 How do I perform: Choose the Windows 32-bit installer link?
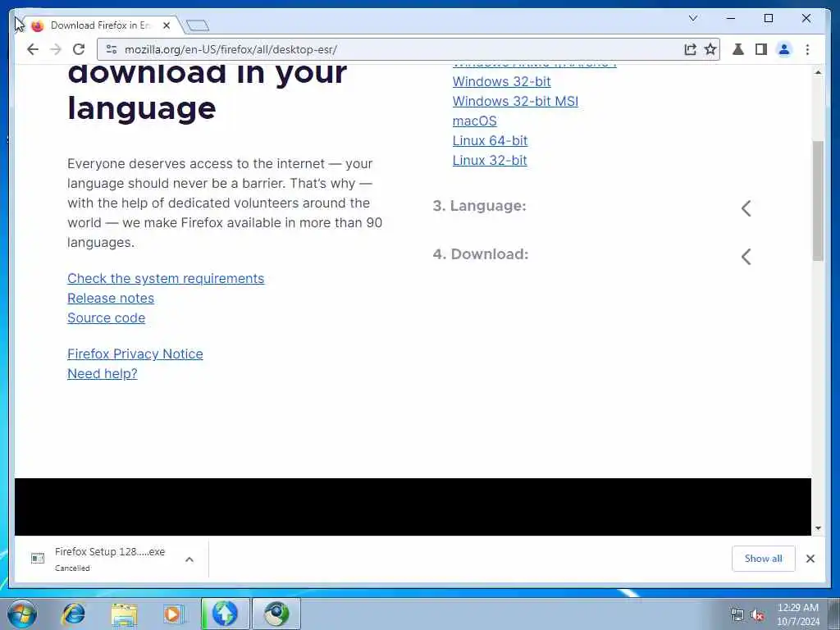tap(501, 81)
